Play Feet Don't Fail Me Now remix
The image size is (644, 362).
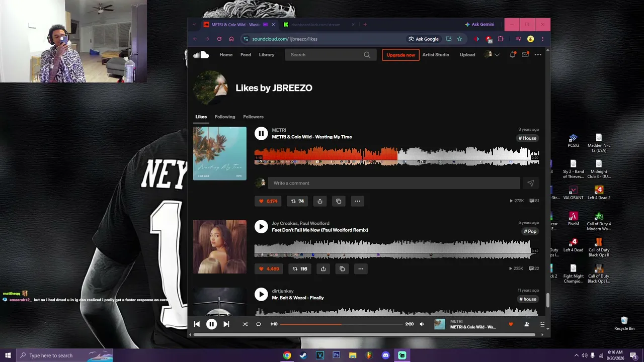tap(261, 226)
